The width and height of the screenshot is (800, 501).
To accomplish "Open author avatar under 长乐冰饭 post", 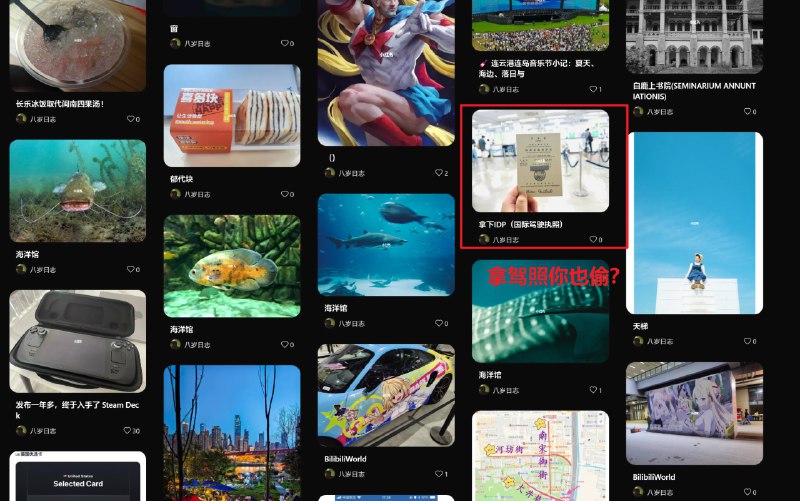I will (x=21, y=119).
